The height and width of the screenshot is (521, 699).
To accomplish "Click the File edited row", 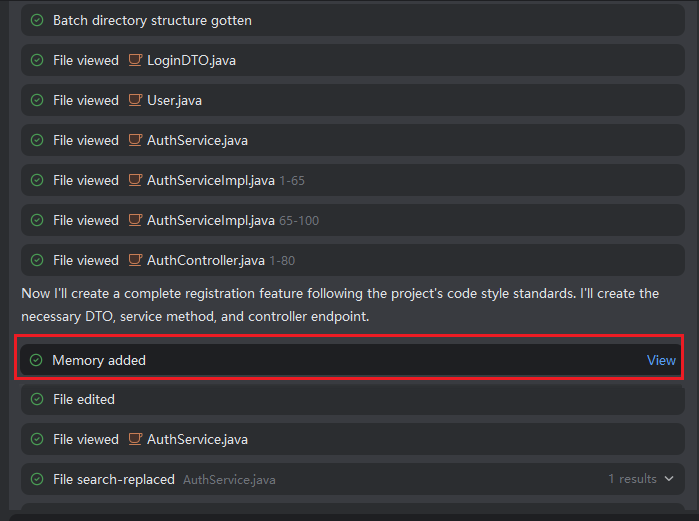I will pos(350,399).
